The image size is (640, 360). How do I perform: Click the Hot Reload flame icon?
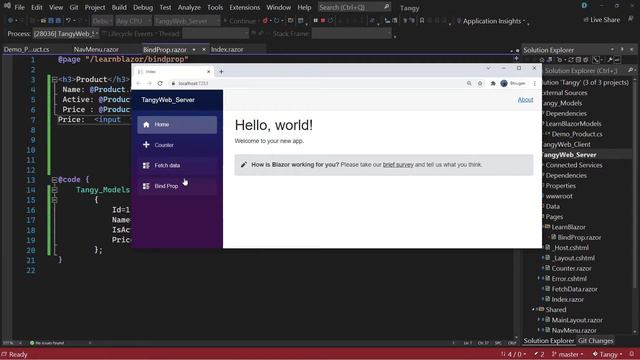[x=265, y=20]
